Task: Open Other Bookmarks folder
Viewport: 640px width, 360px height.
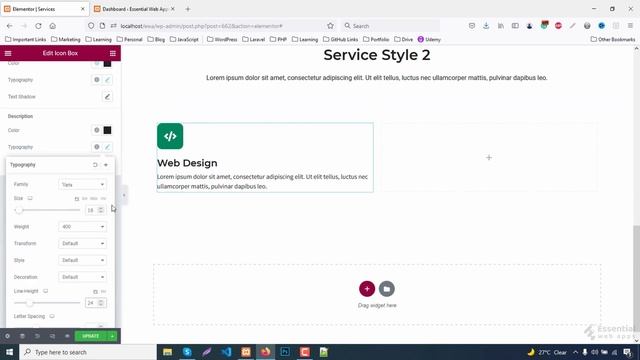Action: point(613,40)
